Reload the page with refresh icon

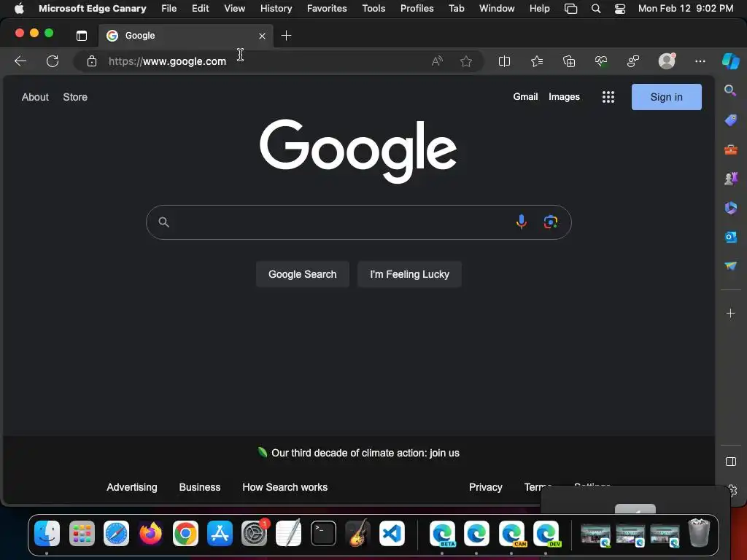[53, 61]
